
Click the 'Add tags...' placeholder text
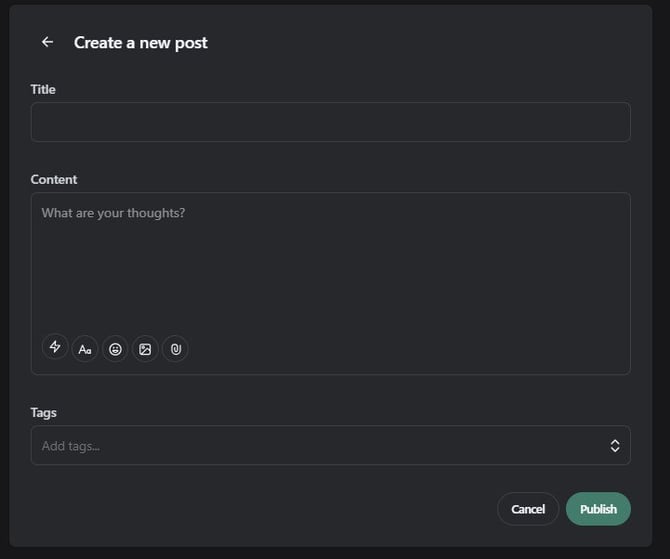[71, 446]
